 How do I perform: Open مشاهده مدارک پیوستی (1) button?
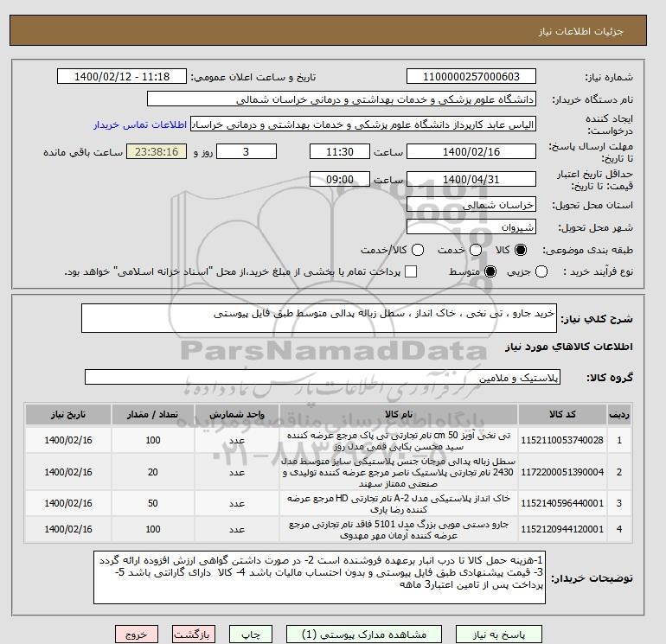point(364,634)
